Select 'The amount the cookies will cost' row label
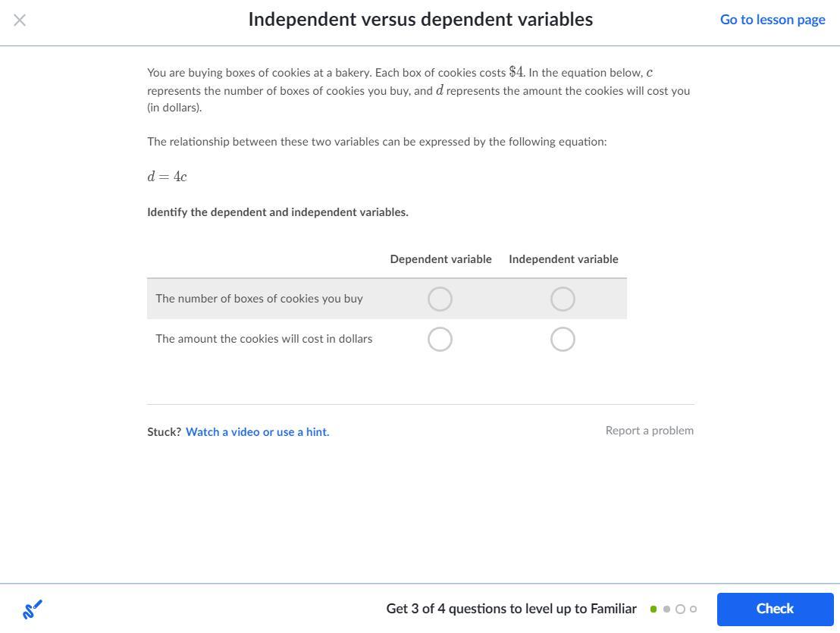This screenshot has width=840, height=633. pos(264,339)
